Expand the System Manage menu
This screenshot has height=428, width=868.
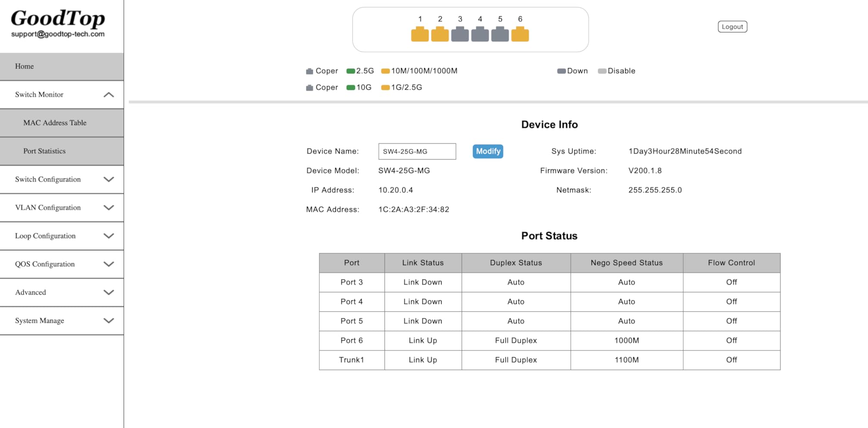point(109,321)
